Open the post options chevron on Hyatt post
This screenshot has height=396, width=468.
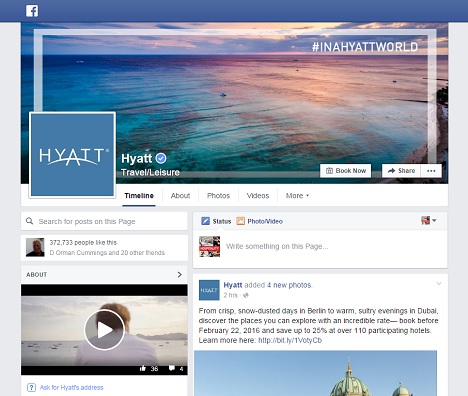pyautogui.click(x=439, y=284)
